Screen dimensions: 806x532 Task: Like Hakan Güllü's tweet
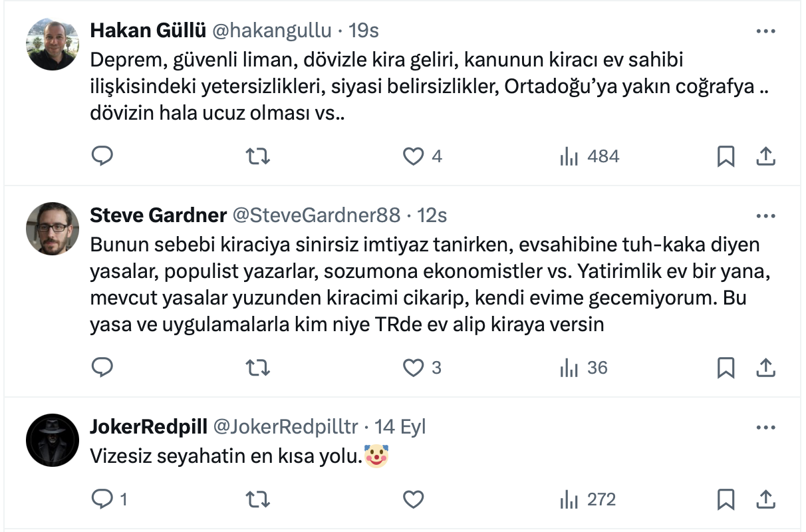pos(414,156)
